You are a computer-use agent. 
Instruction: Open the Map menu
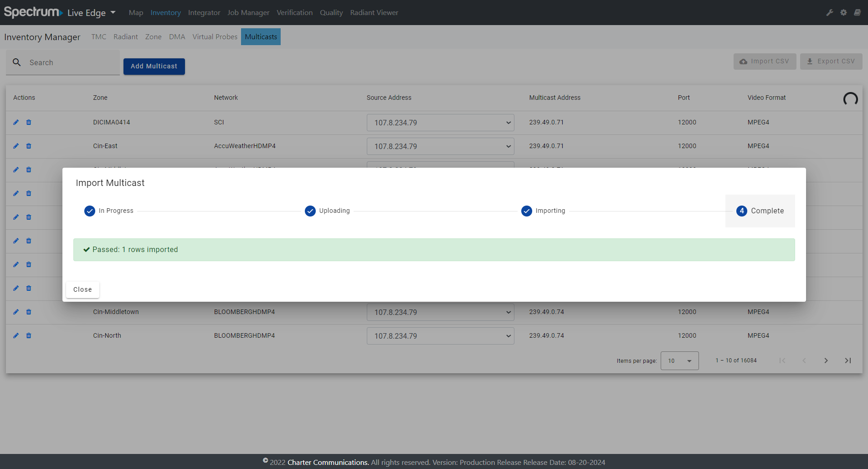pos(136,13)
